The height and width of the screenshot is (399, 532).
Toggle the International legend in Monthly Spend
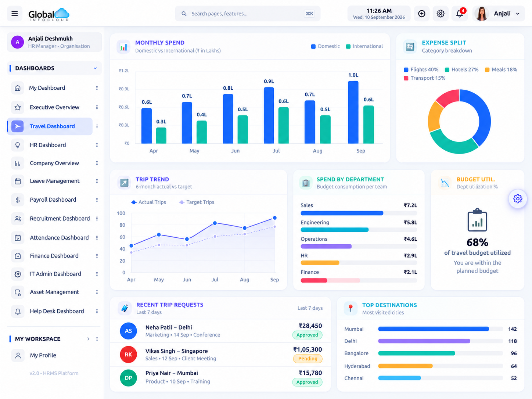click(364, 46)
